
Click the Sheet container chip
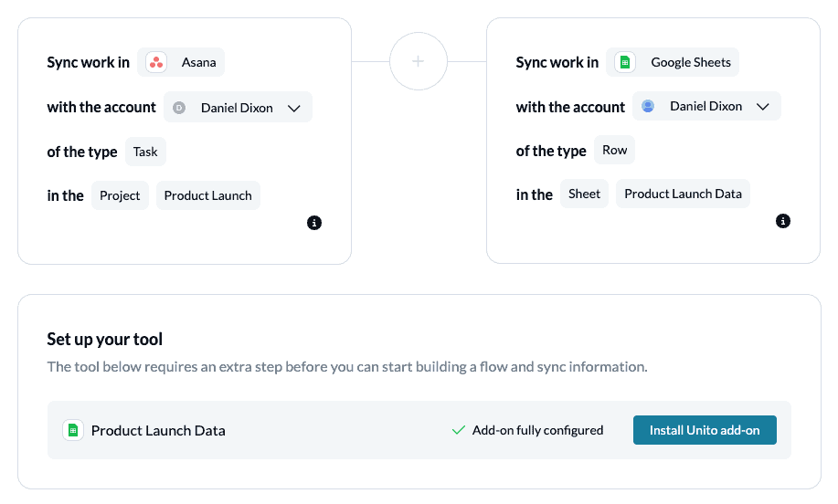point(584,194)
